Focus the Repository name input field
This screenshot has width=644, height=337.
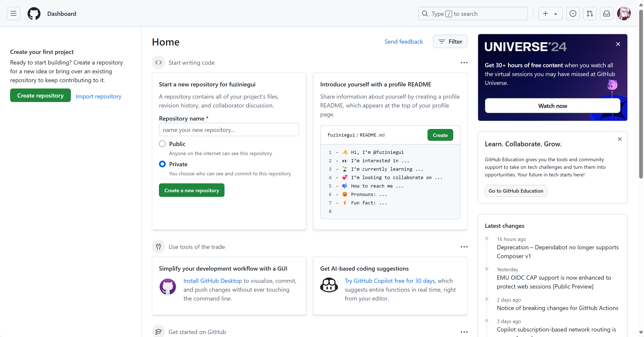coord(229,130)
